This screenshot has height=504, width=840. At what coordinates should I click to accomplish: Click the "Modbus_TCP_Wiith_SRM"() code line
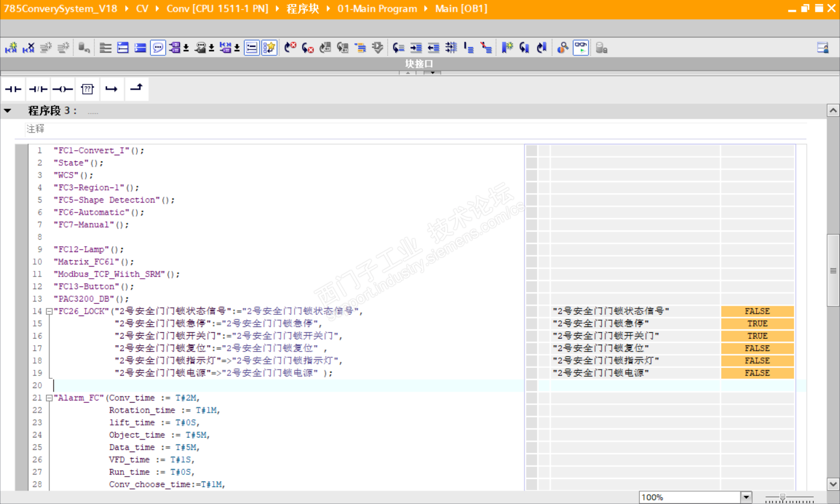click(x=116, y=274)
